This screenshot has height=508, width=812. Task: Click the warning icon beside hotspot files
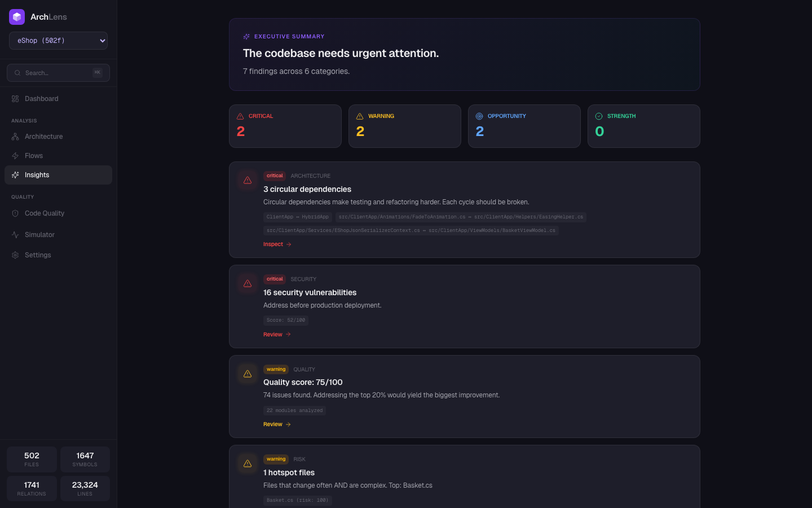tap(248, 463)
